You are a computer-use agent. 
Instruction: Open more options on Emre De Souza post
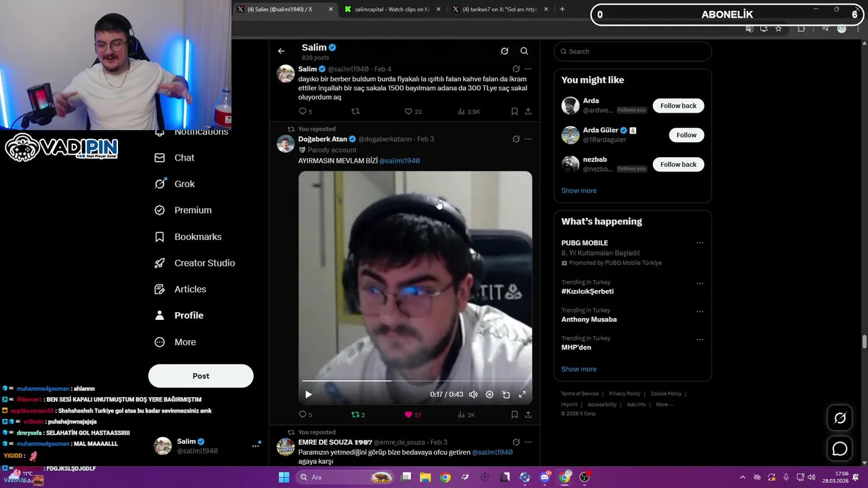[x=528, y=442]
